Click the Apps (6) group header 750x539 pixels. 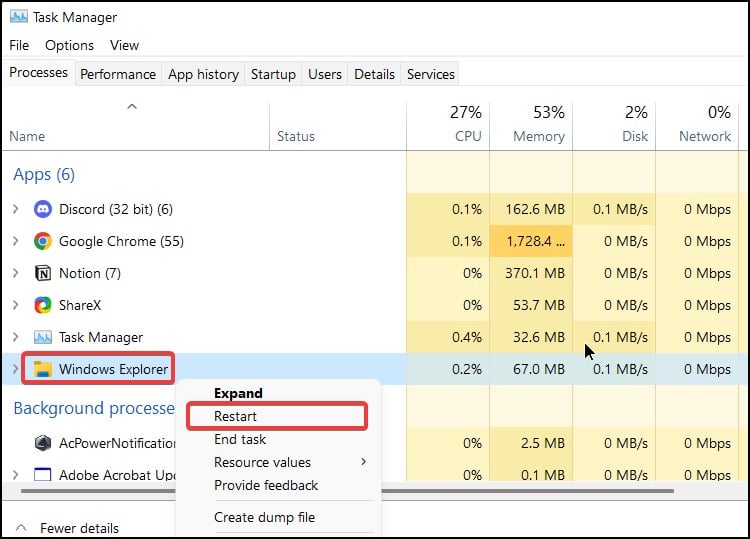[x=44, y=175]
